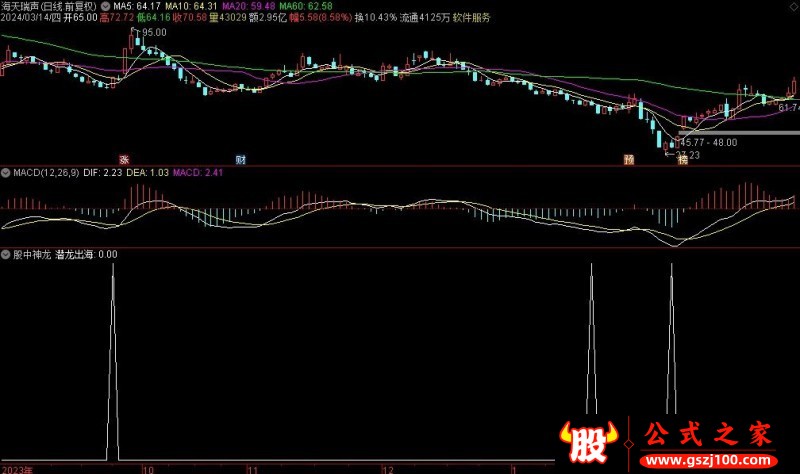Expand the MACD(12,26,9) indicator dropdown

point(5,172)
